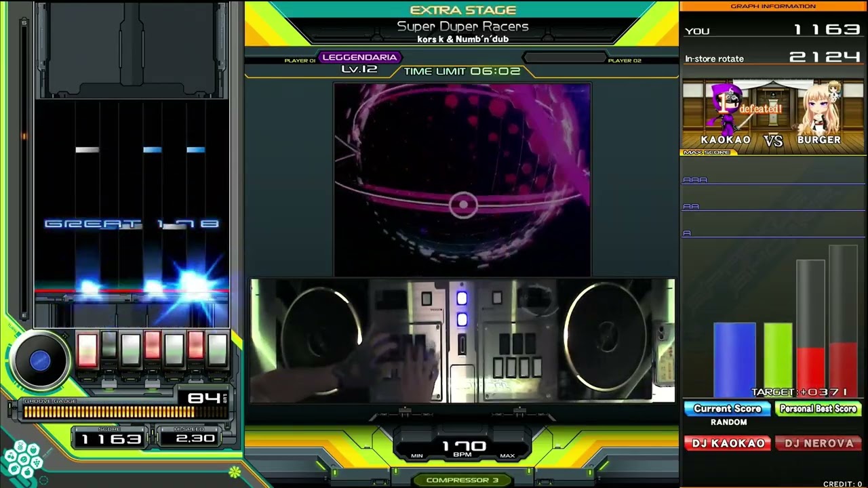Click the DJ KAOKAO red name plate
Screen dimensions: 868x488
pyautogui.click(x=728, y=443)
